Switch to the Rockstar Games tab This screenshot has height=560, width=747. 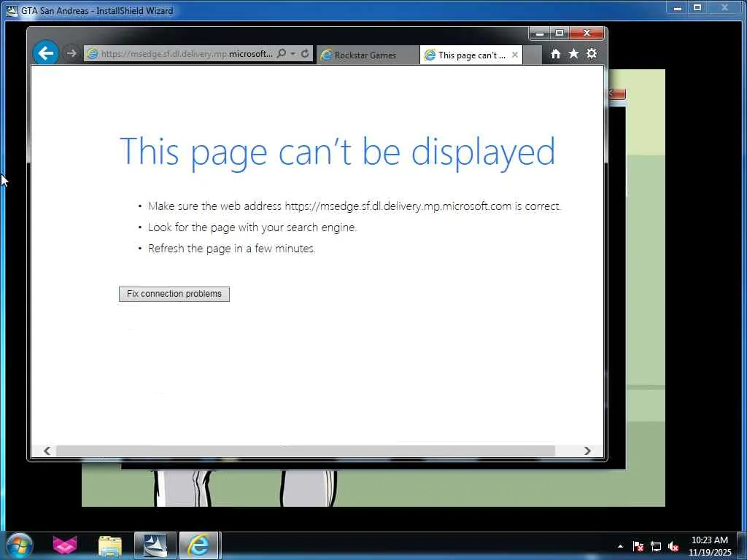click(x=368, y=55)
